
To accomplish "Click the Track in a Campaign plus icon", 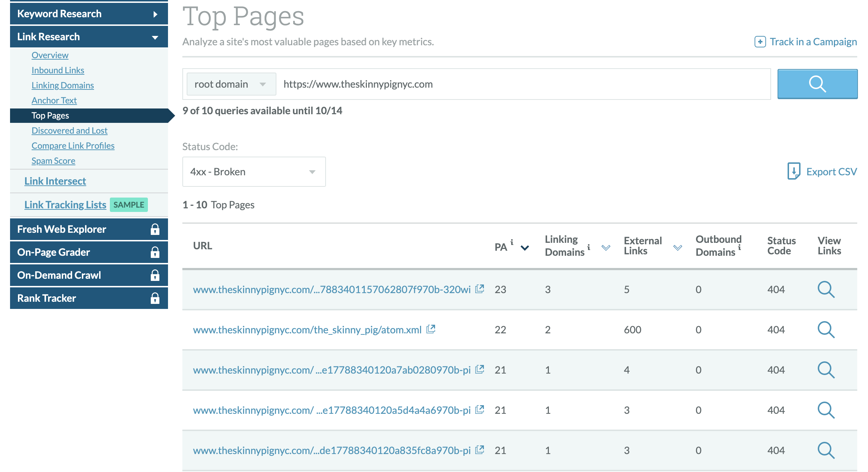I will tap(760, 42).
